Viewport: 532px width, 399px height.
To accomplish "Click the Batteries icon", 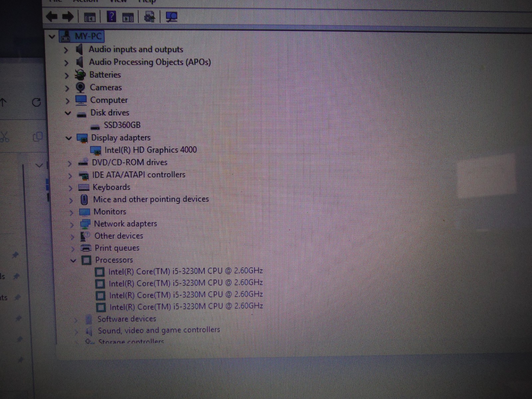I will click(80, 75).
